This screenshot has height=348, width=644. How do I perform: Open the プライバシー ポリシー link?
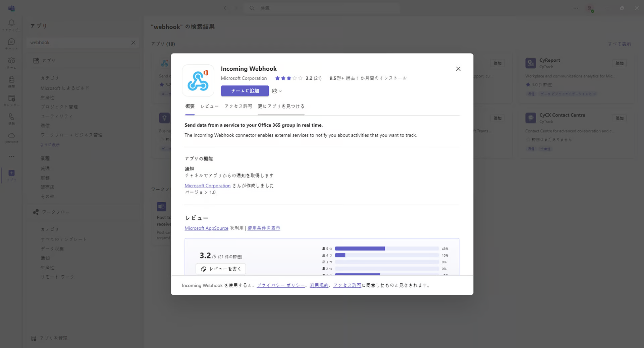(281, 285)
